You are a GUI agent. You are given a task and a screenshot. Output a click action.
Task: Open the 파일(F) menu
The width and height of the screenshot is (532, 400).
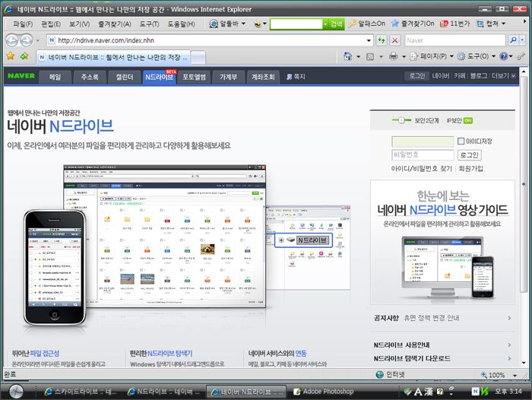(x=23, y=24)
